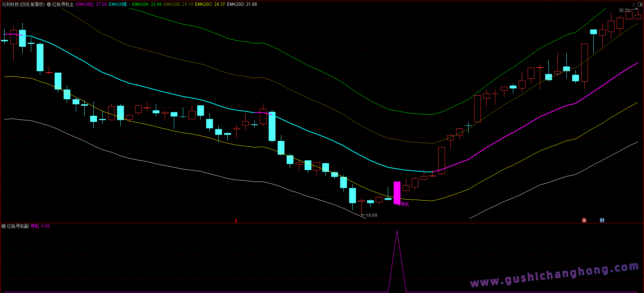Viewport: 644px width, 293px height.
Task: Click the red S marker on timeline
Action: coord(236,221)
